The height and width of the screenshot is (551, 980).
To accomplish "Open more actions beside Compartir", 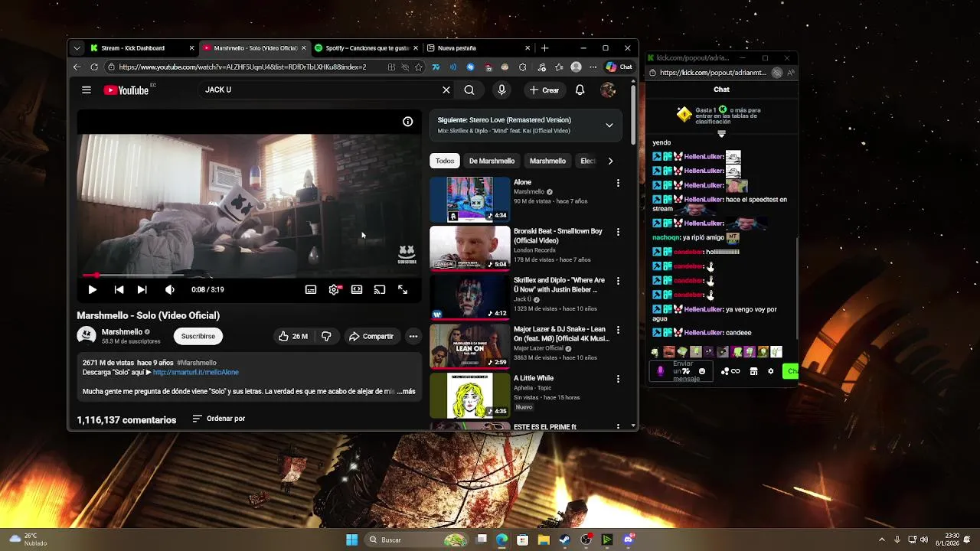I will 413,336.
